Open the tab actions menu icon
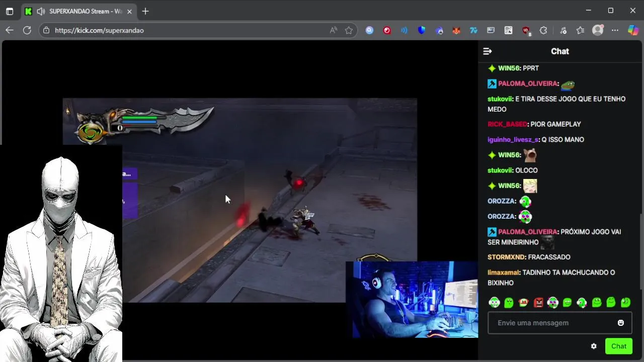Viewport: 644px width, 362px height. coord(10,11)
